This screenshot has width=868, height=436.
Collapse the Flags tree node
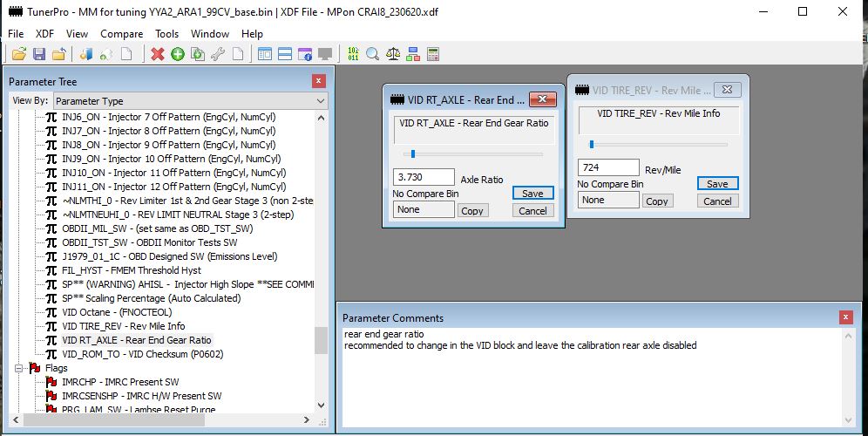[20, 368]
